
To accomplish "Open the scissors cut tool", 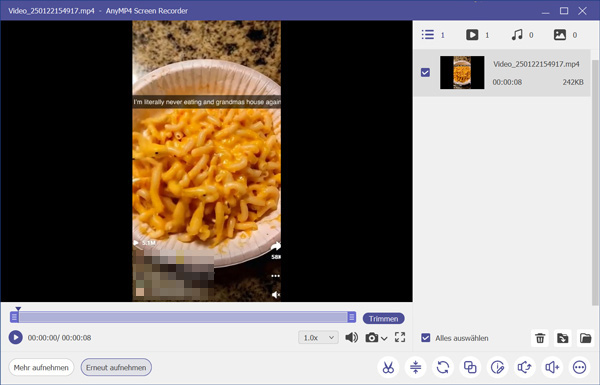I will (388, 367).
